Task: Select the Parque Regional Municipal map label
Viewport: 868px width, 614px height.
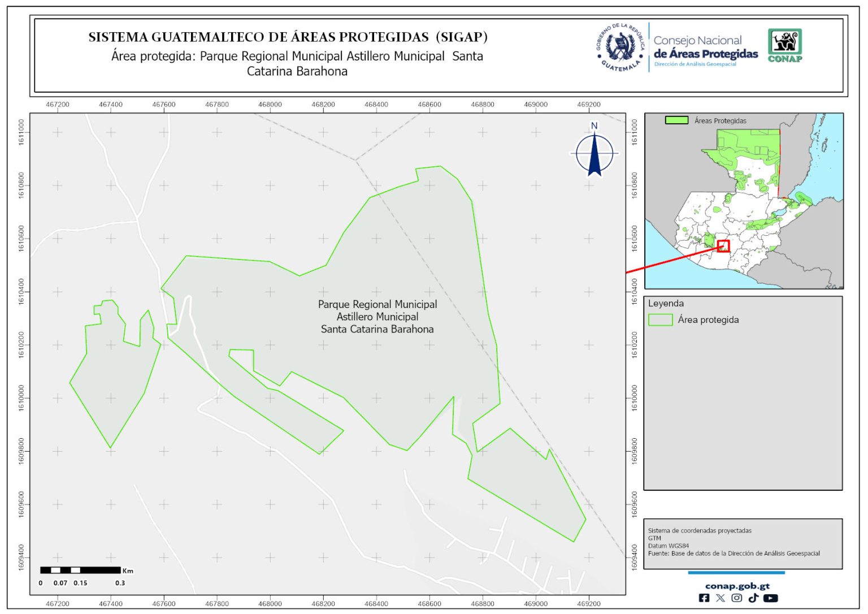Action: (377, 317)
